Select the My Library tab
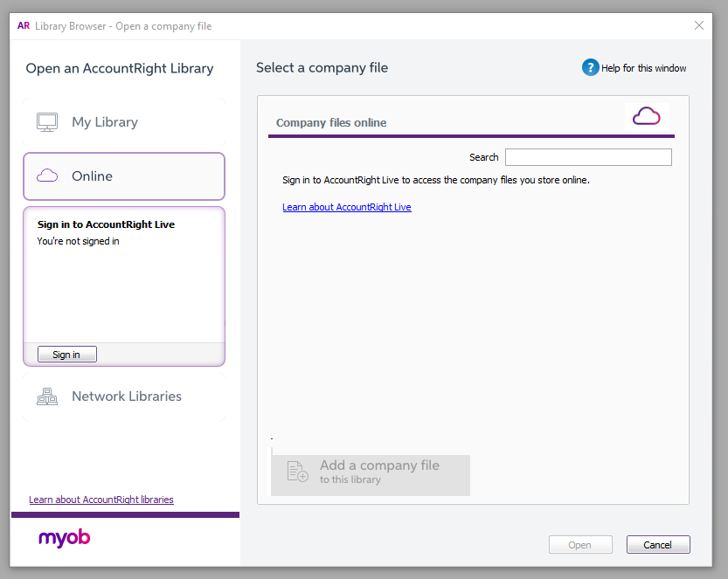The height and width of the screenshot is (579, 728). point(124,122)
